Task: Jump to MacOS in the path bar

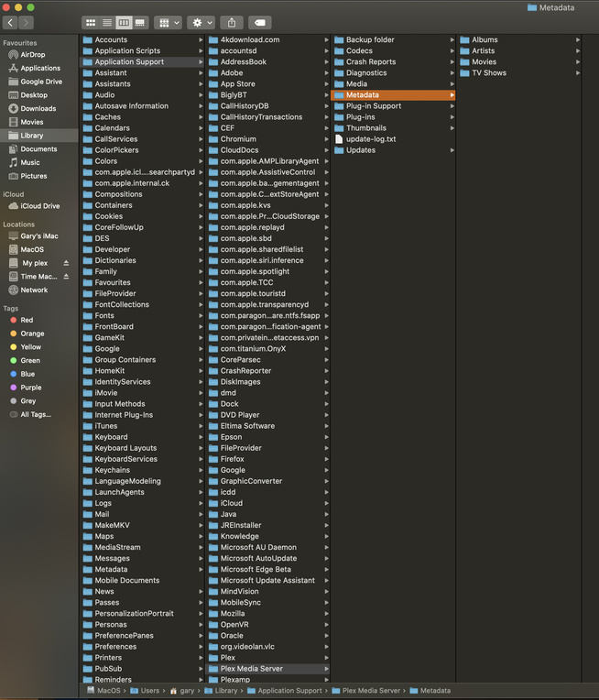Action: [104, 691]
